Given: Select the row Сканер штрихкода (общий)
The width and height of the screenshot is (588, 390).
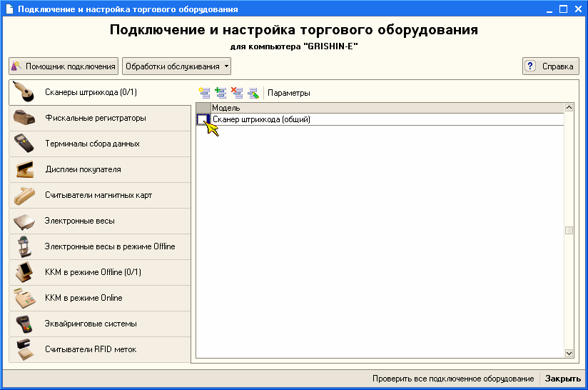Looking at the screenshot, I should point(380,119).
